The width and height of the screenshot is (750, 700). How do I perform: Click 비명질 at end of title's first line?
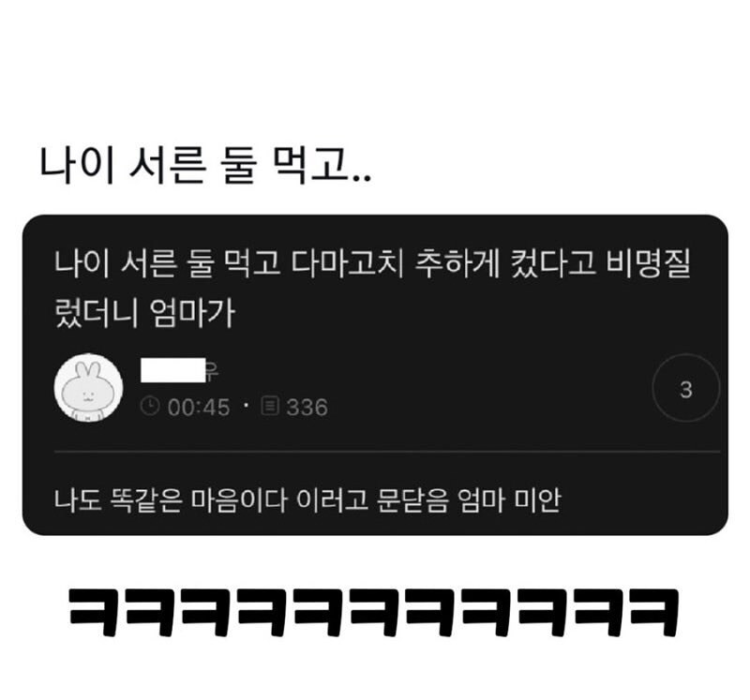[x=648, y=263]
